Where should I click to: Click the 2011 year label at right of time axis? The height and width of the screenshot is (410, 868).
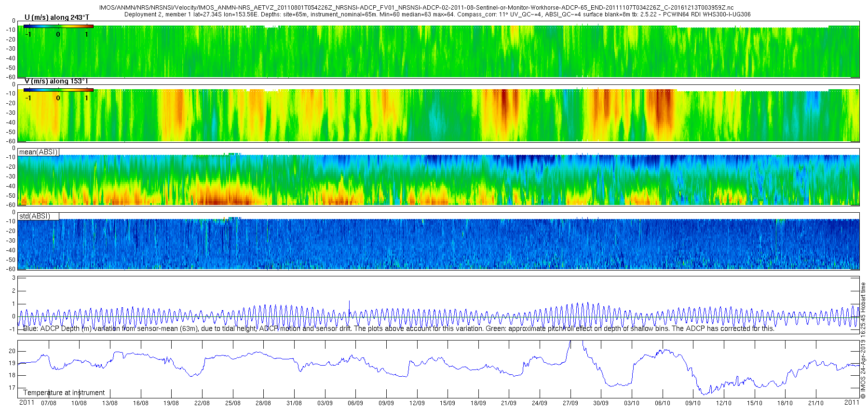tap(852, 402)
